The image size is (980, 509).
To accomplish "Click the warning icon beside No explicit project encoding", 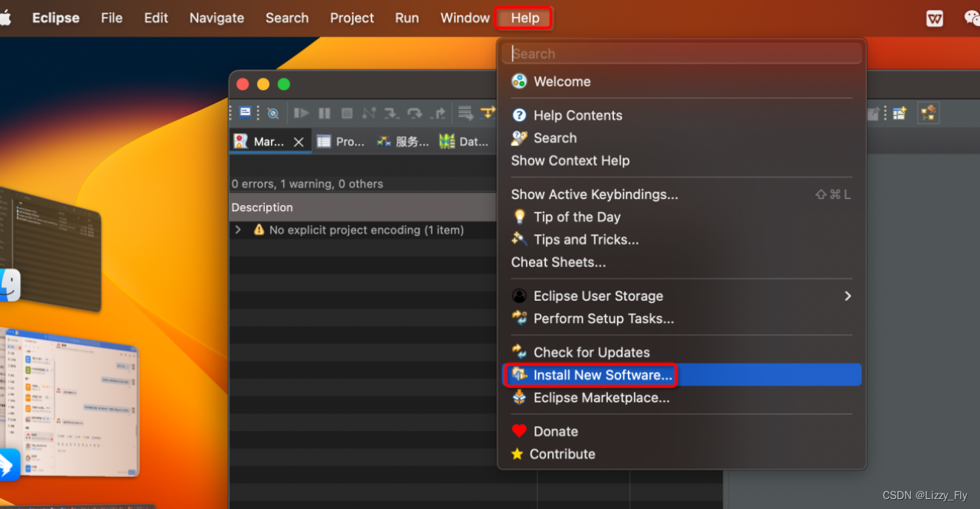I will [259, 230].
